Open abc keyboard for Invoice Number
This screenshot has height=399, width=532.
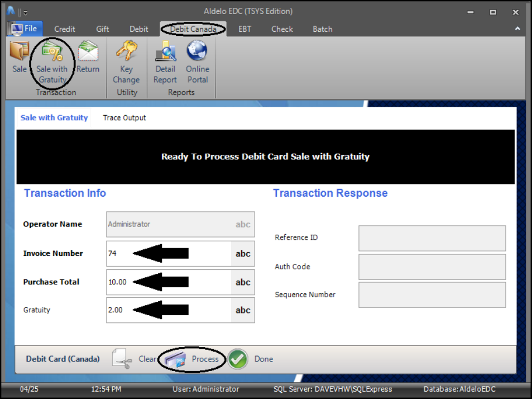(243, 254)
